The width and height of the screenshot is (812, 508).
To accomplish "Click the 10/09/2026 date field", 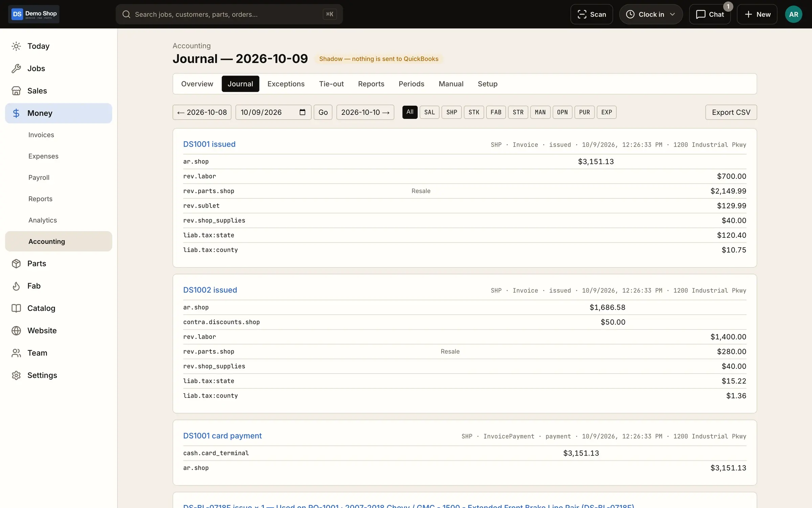I will 273,112.
